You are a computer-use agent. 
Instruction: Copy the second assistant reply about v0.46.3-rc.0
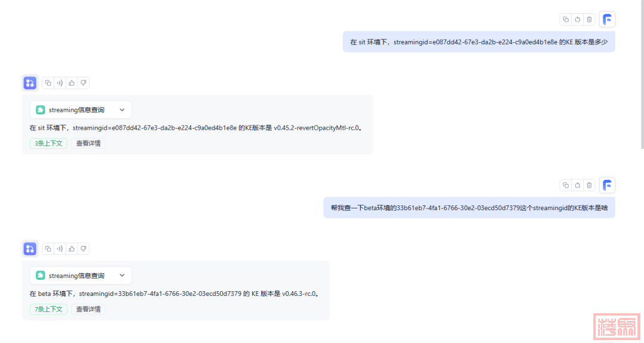(48, 249)
